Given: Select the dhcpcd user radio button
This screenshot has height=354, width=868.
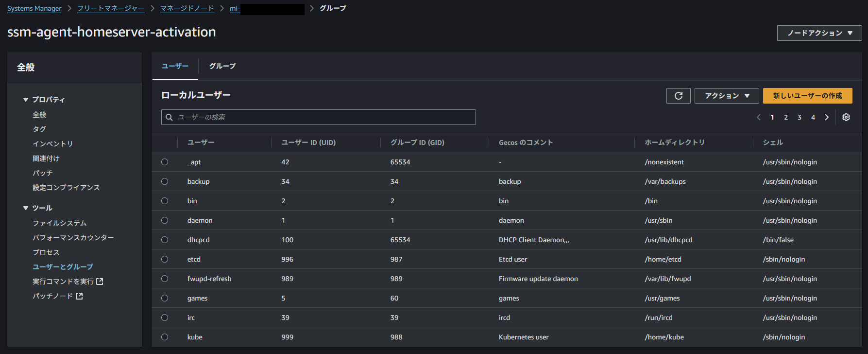Looking at the screenshot, I should tap(165, 240).
